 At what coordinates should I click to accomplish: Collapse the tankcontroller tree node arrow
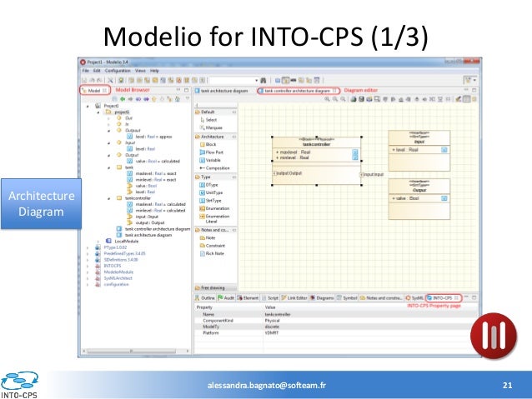[109, 198]
